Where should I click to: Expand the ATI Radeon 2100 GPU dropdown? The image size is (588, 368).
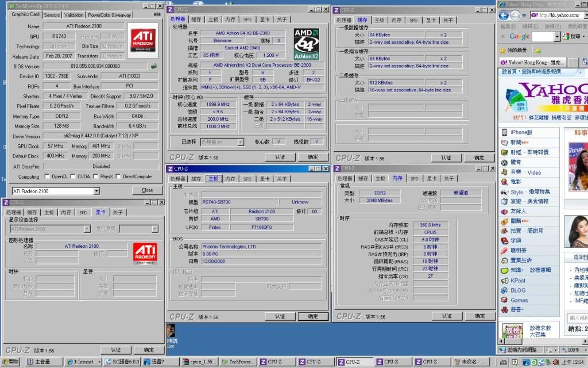pos(96,191)
